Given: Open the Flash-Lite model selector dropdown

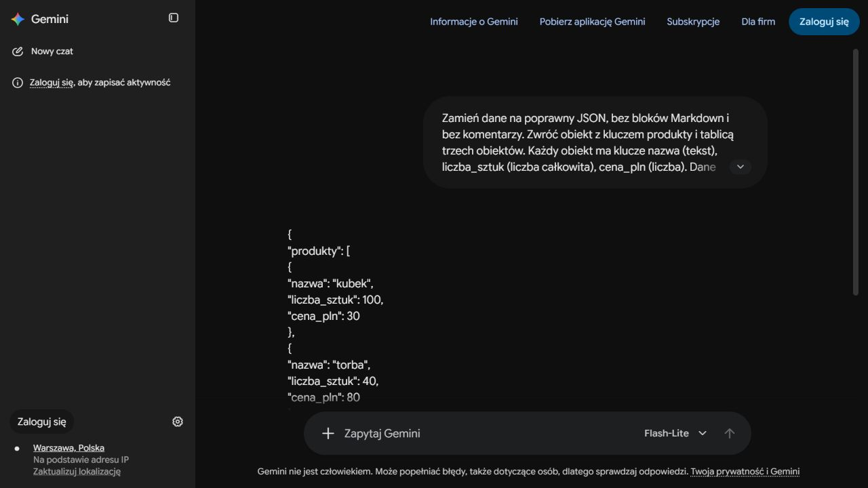Looking at the screenshot, I should [x=675, y=433].
